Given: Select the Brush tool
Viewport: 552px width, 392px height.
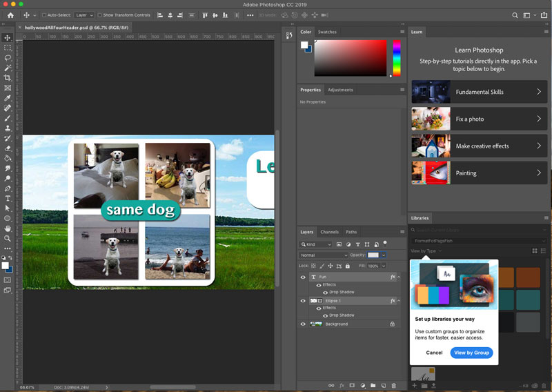Looking at the screenshot, I should point(8,118).
